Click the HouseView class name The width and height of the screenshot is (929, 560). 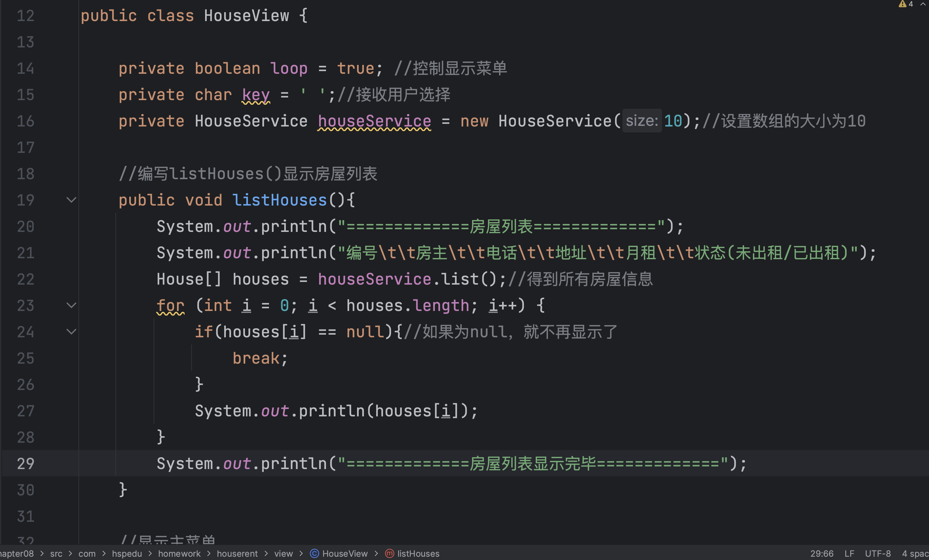(x=247, y=16)
